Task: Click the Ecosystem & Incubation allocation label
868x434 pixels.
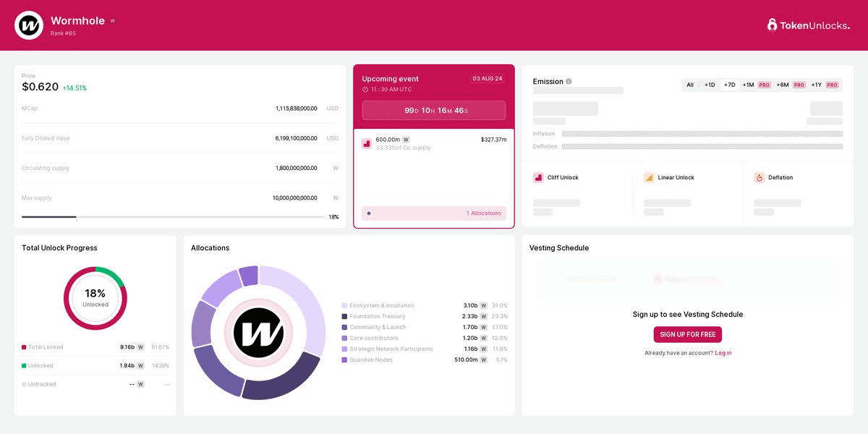Action: (x=382, y=306)
